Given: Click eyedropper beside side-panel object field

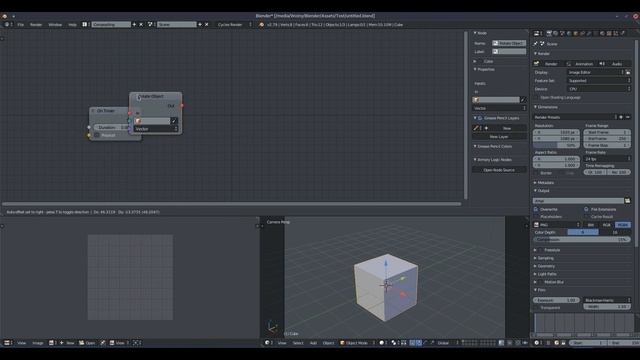Looking at the screenshot, I should click(x=523, y=100).
